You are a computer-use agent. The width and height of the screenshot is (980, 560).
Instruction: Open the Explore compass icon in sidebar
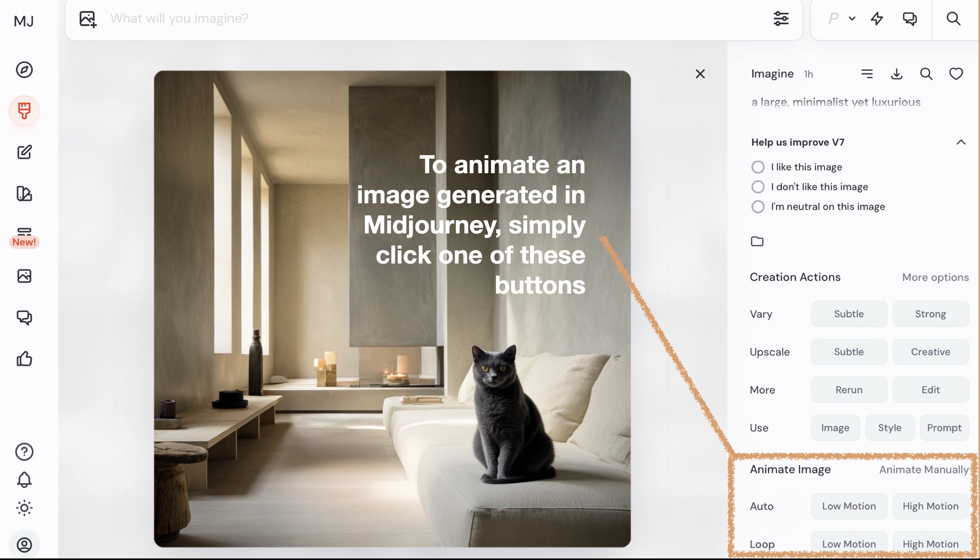tap(24, 70)
